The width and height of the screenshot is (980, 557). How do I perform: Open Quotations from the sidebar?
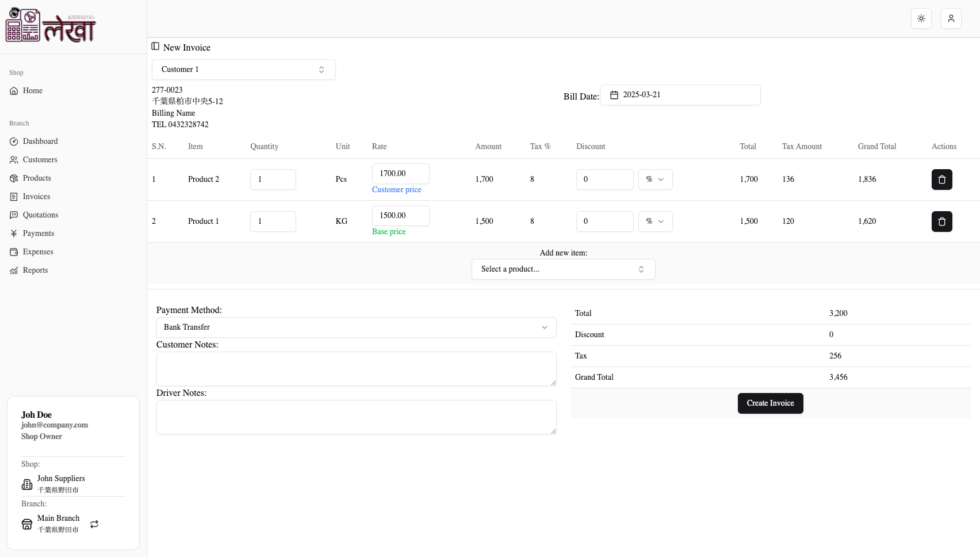click(x=40, y=215)
